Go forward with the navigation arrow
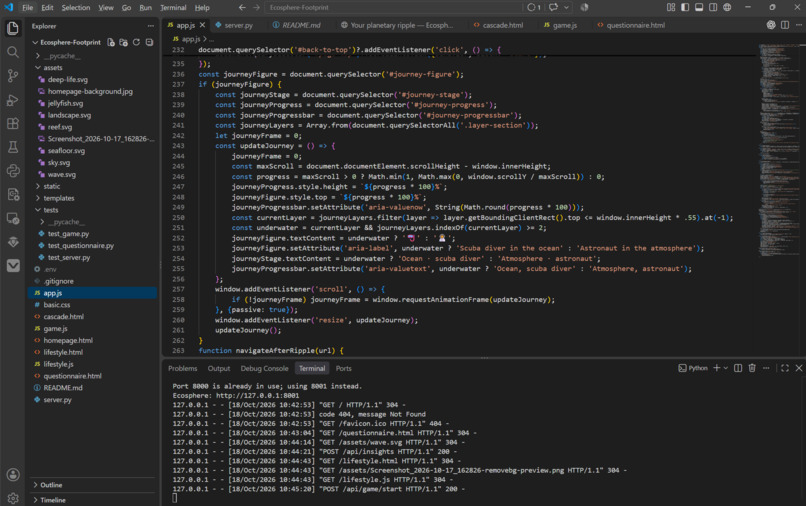The image size is (806, 506). pyautogui.click(x=257, y=7)
